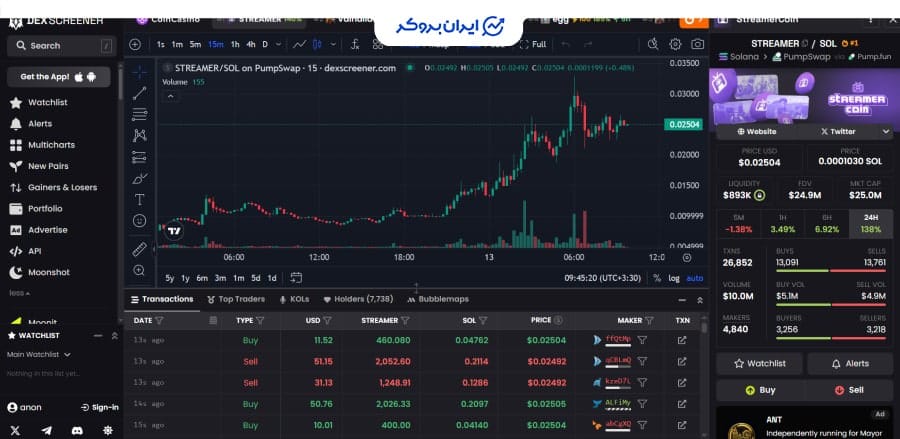Select the Text annotation tool
Viewport: 900px width, 439px height.
pos(139,199)
